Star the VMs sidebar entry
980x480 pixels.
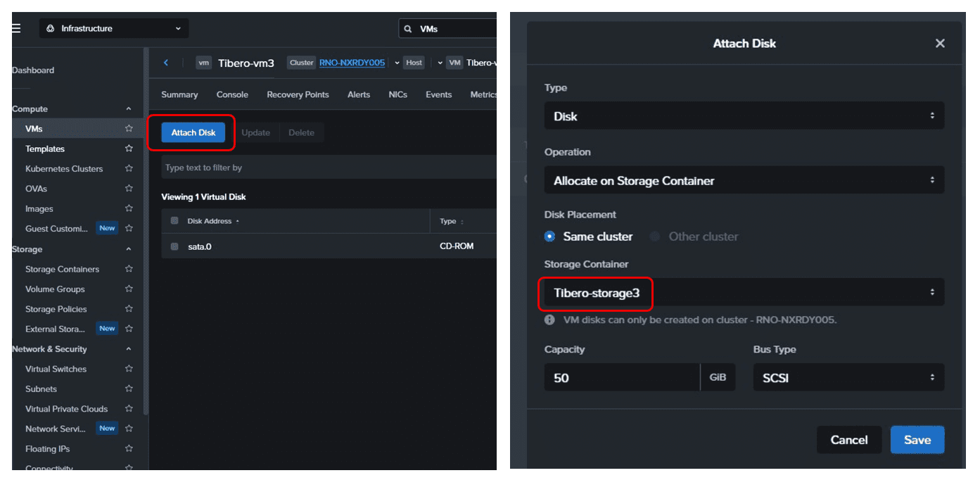[x=129, y=129]
